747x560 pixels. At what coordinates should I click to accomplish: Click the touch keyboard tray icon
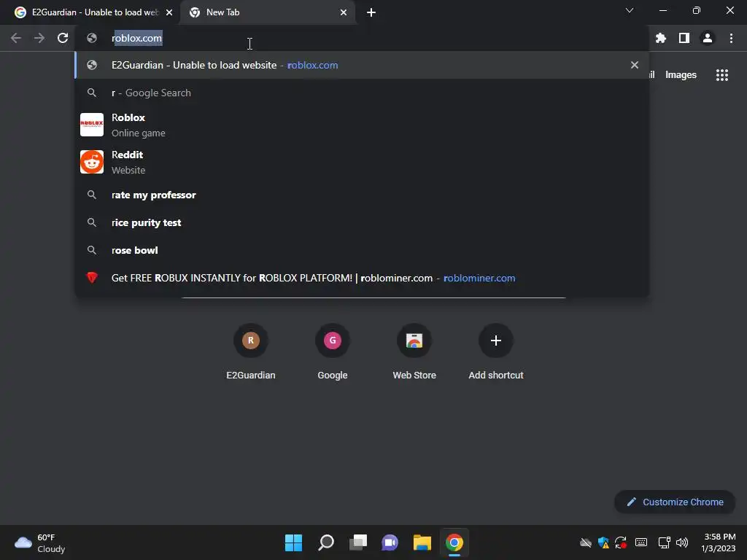pos(641,542)
